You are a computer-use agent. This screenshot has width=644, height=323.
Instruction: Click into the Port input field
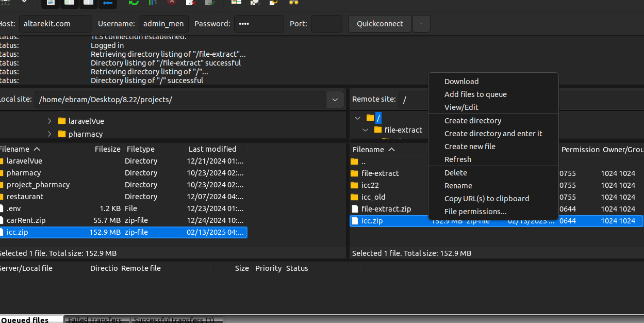326,24
